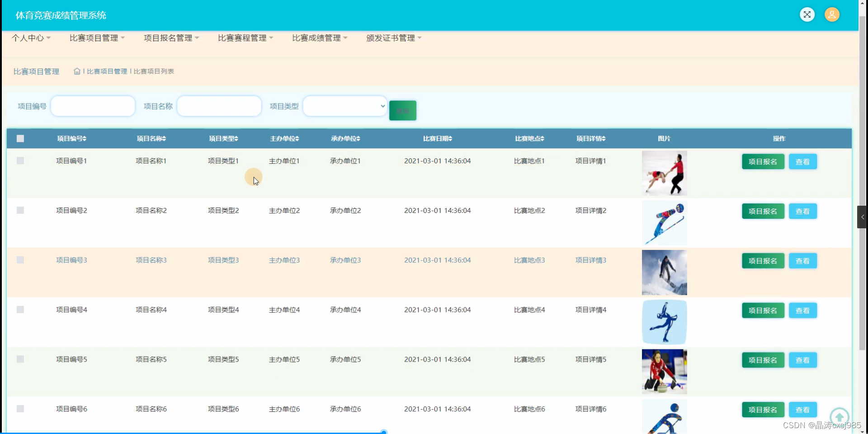Open the curling player thumbnail in row 5

665,372
